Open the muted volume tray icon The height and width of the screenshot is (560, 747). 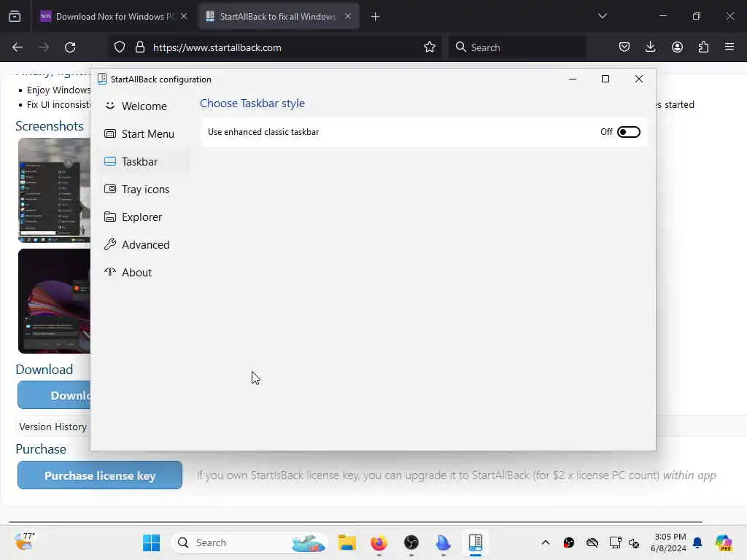click(634, 542)
